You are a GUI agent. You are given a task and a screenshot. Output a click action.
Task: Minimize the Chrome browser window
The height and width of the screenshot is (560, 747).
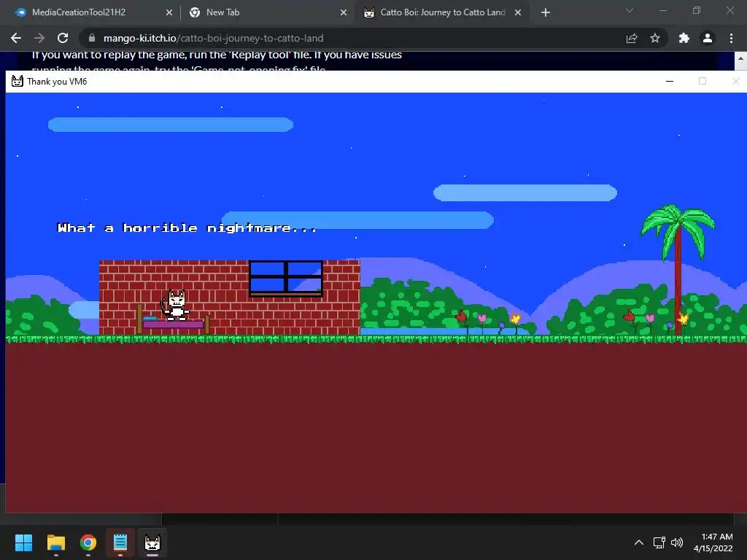click(662, 10)
